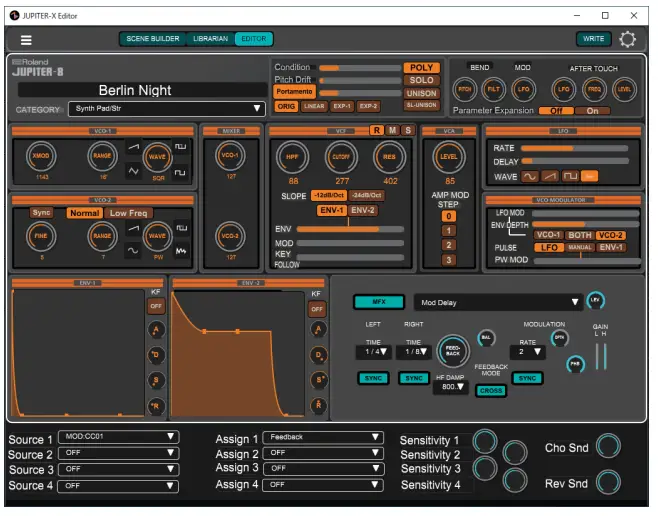
Task: Click the VCO-1 XMOD knob
Action: [41, 156]
